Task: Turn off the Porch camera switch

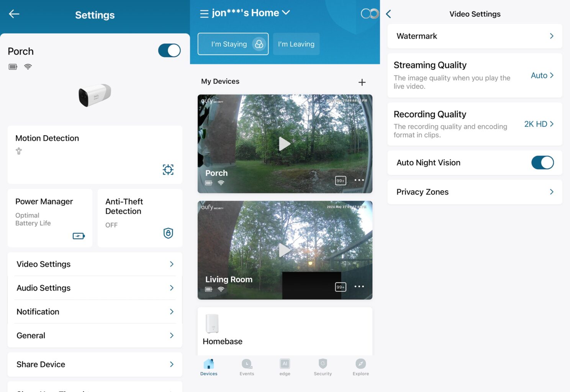Action: [169, 51]
